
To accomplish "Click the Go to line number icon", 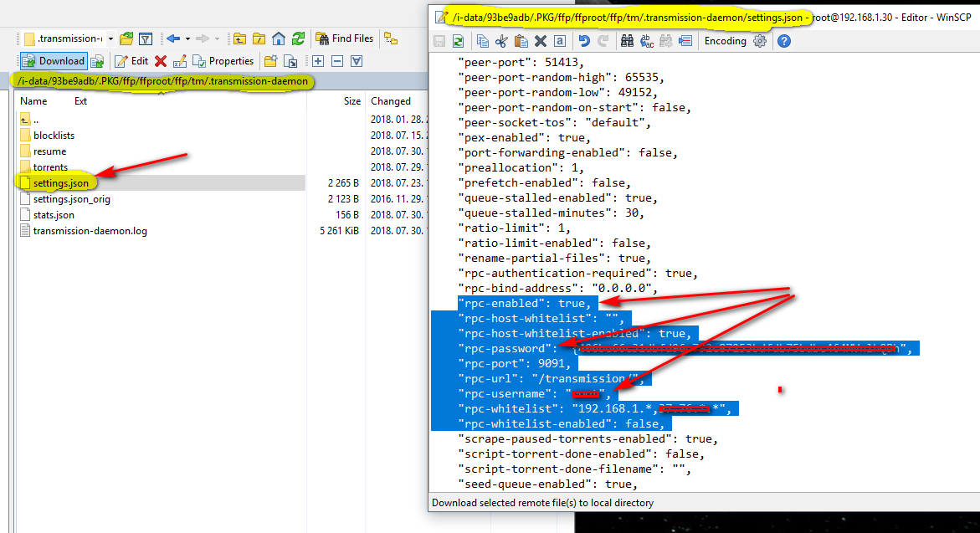I will 685,41.
